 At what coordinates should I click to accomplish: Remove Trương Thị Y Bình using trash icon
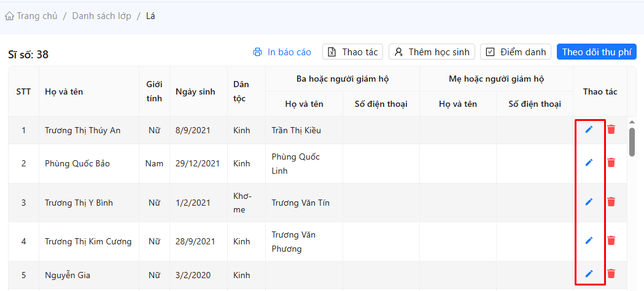pyautogui.click(x=611, y=202)
